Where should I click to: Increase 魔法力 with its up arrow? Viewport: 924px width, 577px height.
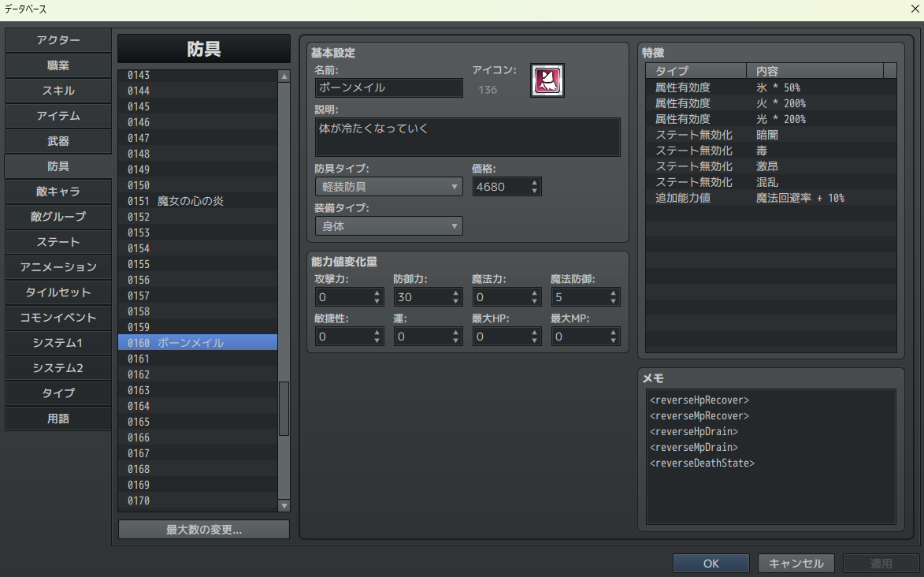pyautogui.click(x=535, y=293)
